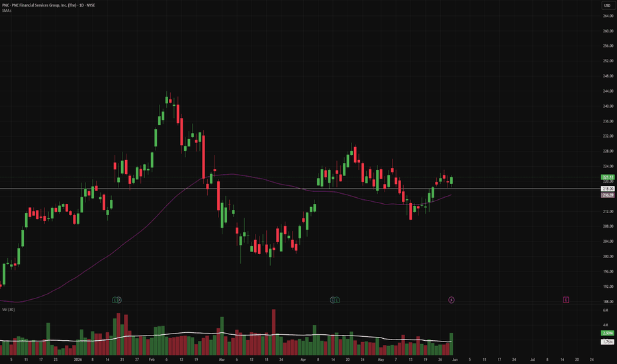617x364 pixels.
Task: Click the Apr label on time axis
Action: [303, 359]
